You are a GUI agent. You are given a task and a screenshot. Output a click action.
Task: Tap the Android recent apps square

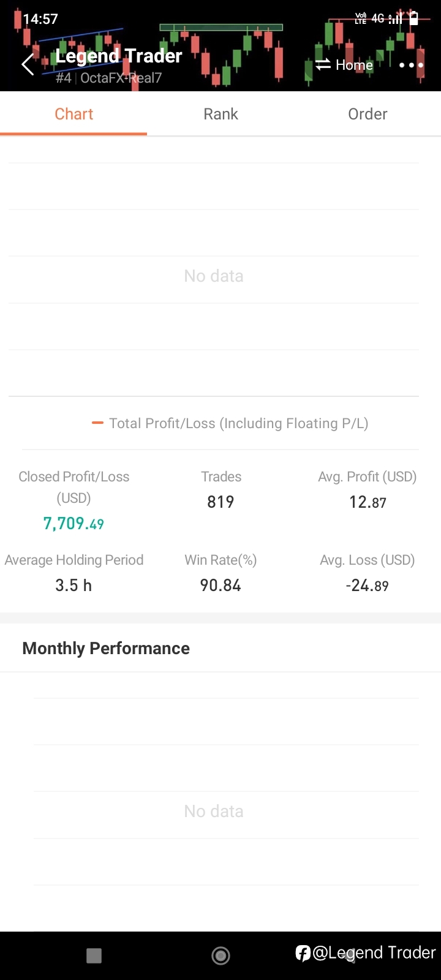pos(94,956)
